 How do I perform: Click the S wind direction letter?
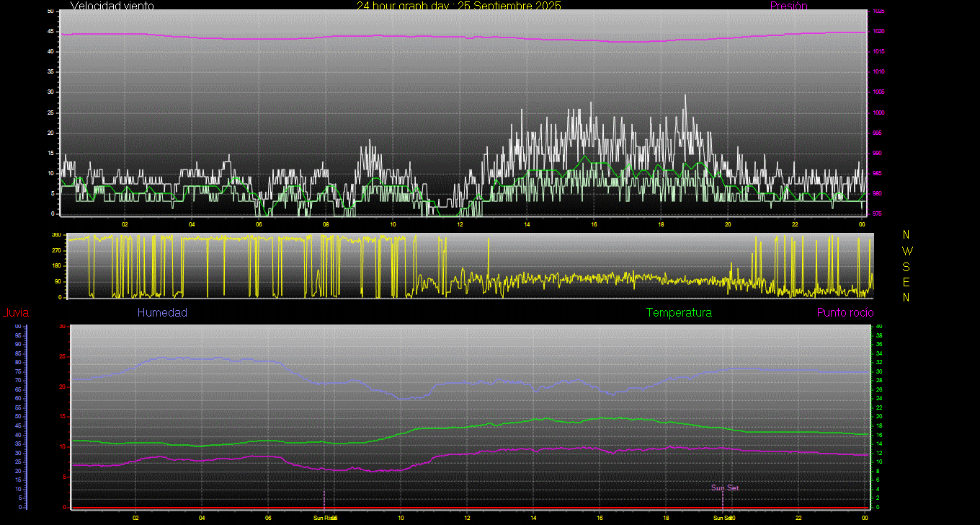click(x=906, y=266)
